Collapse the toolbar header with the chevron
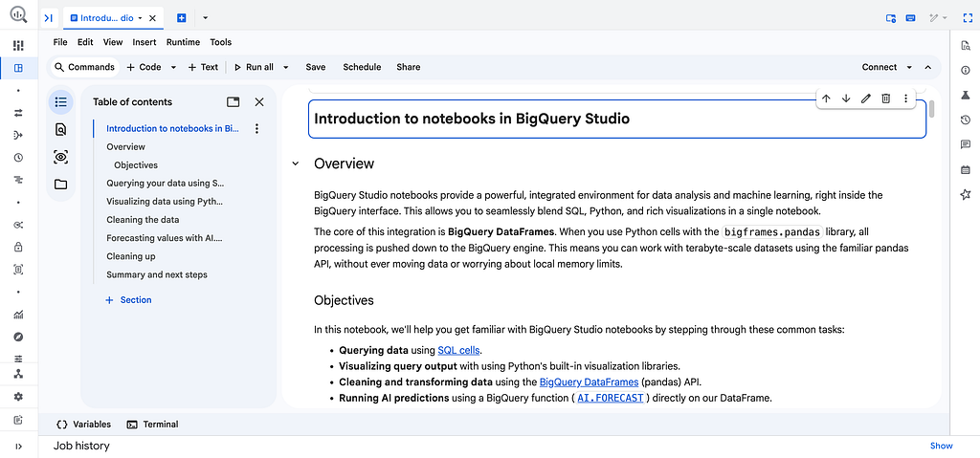The image size is (980, 458). point(928,67)
